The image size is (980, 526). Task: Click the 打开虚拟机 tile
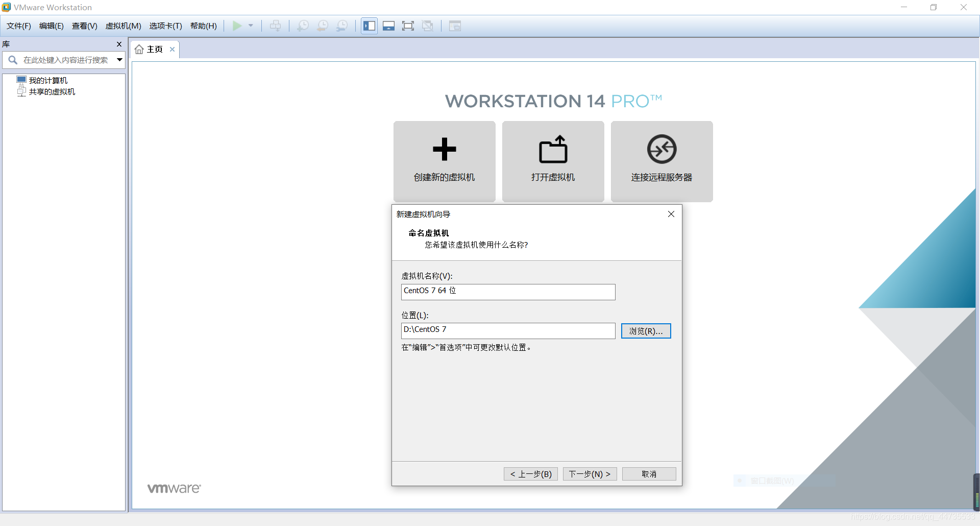pos(553,161)
